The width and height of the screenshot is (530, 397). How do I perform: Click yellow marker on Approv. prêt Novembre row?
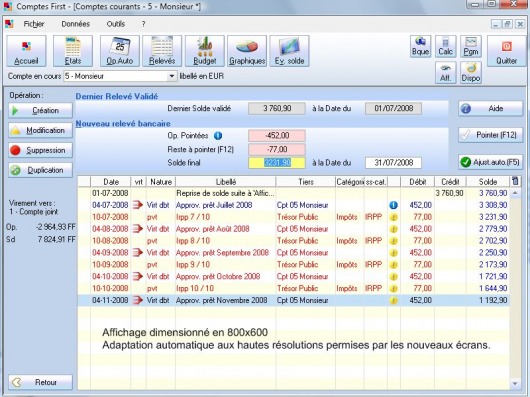(x=393, y=300)
